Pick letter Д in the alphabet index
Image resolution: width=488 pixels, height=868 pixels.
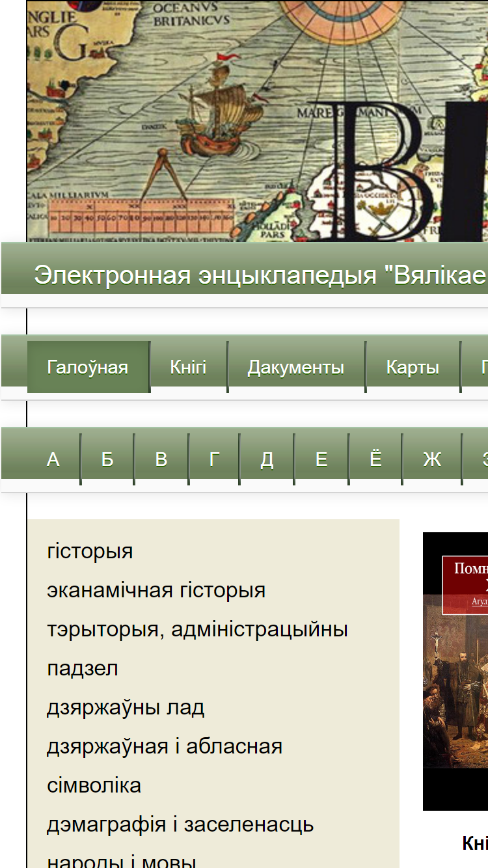267,459
